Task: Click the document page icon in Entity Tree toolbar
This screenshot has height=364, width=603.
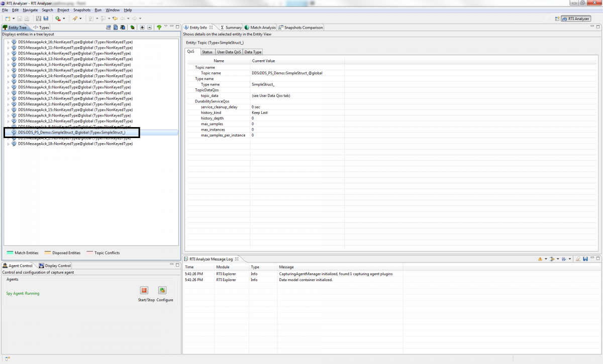Action: click(116, 28)
